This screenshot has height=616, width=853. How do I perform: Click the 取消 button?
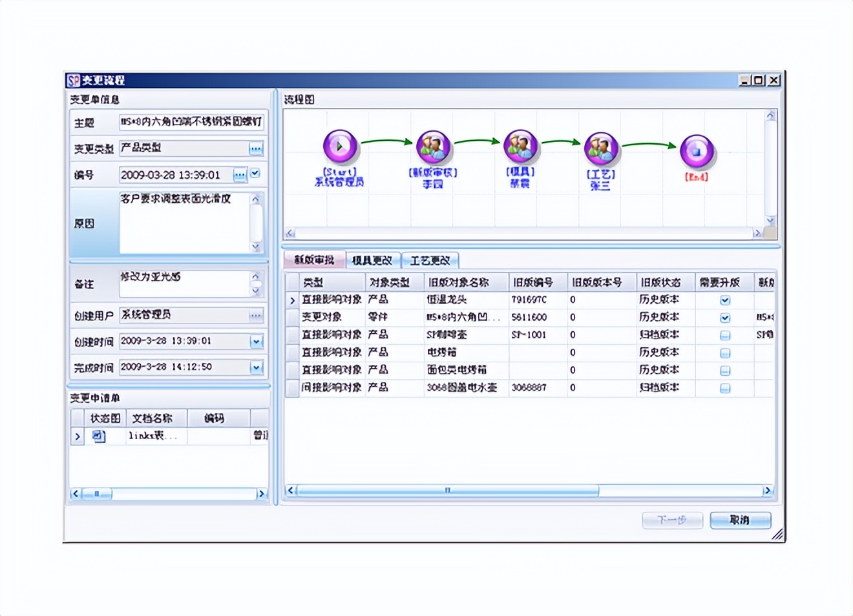740,520
